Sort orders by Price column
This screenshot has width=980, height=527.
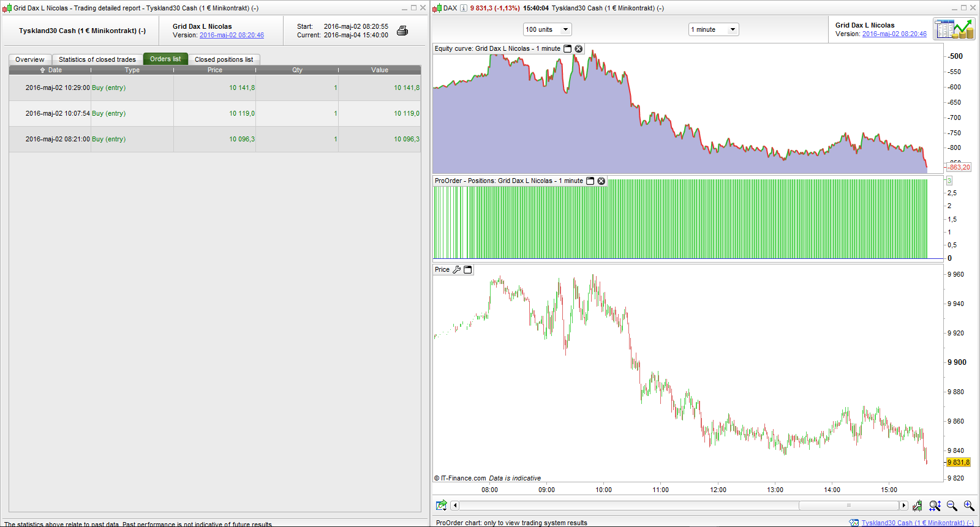(x=215, y=70)
